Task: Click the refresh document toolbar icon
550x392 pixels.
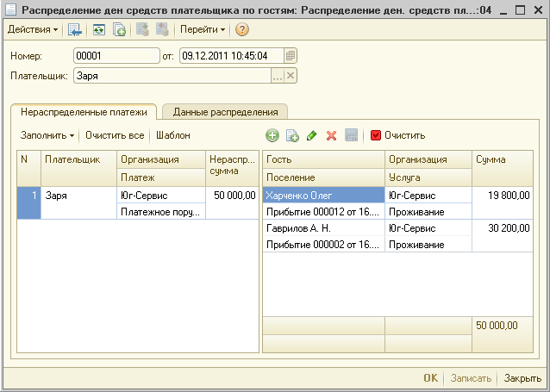Action: coord(99,29)
